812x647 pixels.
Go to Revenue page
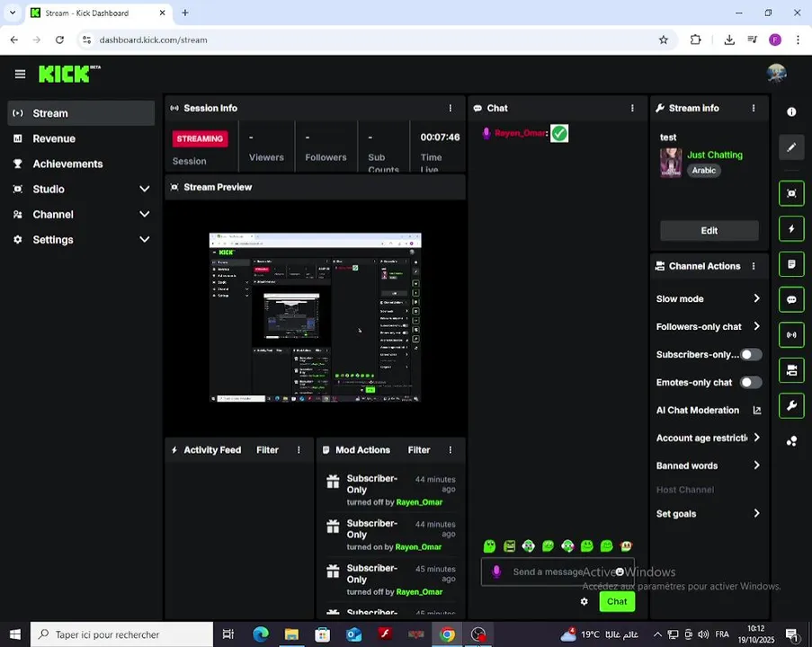[x=81, y=138]
